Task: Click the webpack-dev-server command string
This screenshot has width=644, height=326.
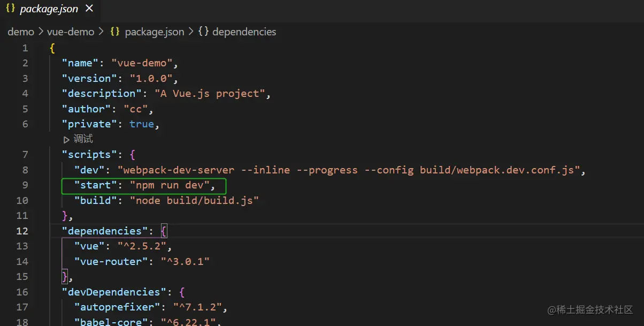Action: pyautogui.click(x=349, y=170)
